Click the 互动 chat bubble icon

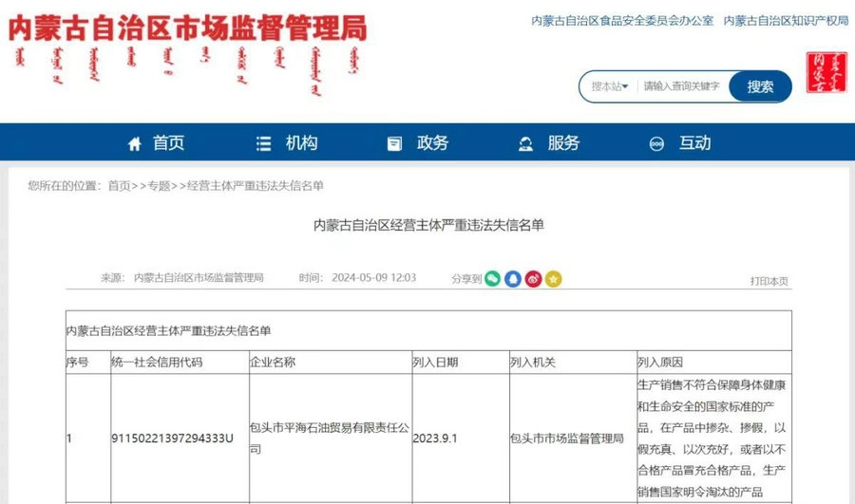[x=655, y=144]
